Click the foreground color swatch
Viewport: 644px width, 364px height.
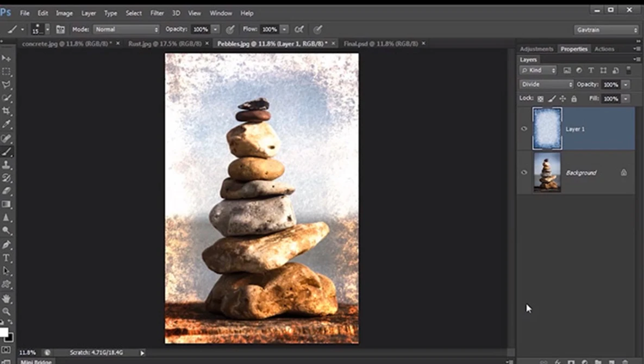(4, 332)
